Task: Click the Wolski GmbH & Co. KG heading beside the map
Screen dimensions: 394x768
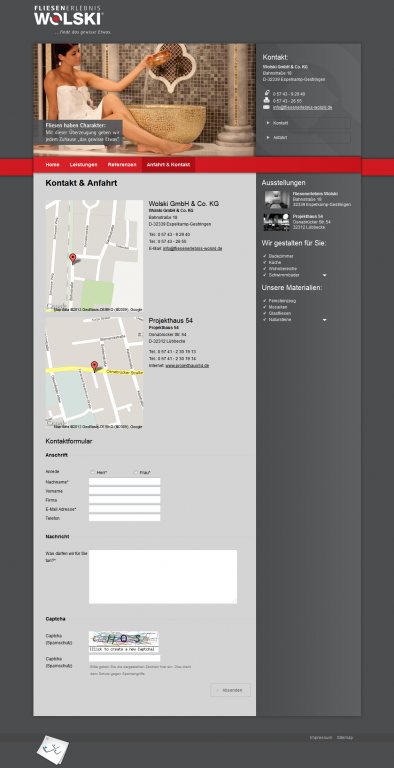Action: pyautogui.click(x=184, y=203)
